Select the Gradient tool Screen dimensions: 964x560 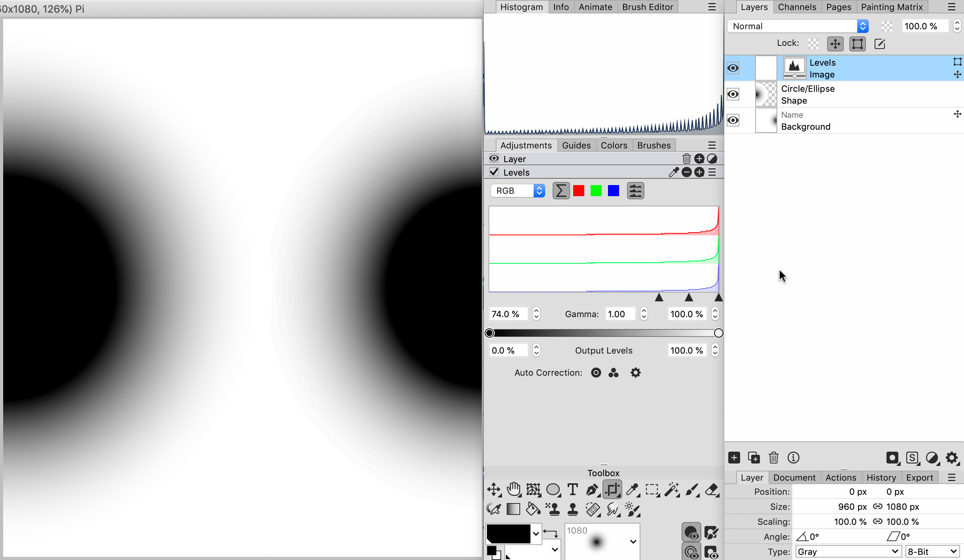pos(513,509)
